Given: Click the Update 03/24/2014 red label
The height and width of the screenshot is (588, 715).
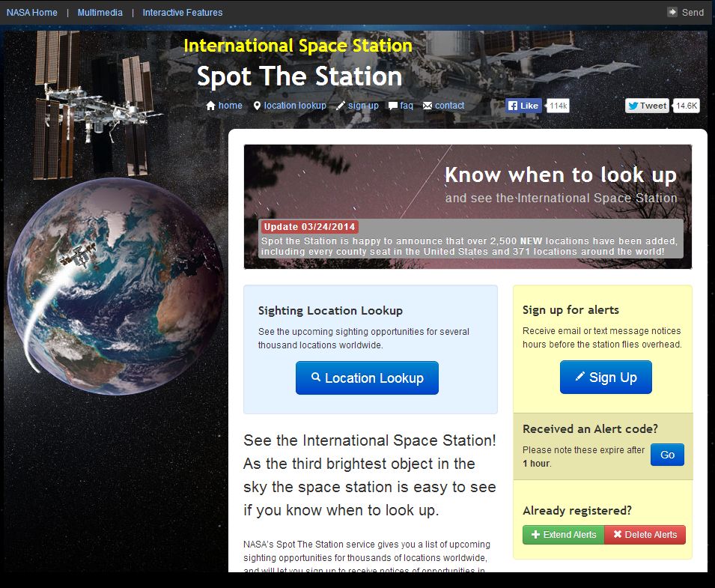Looking at the screenshot, I should point(309,227).
